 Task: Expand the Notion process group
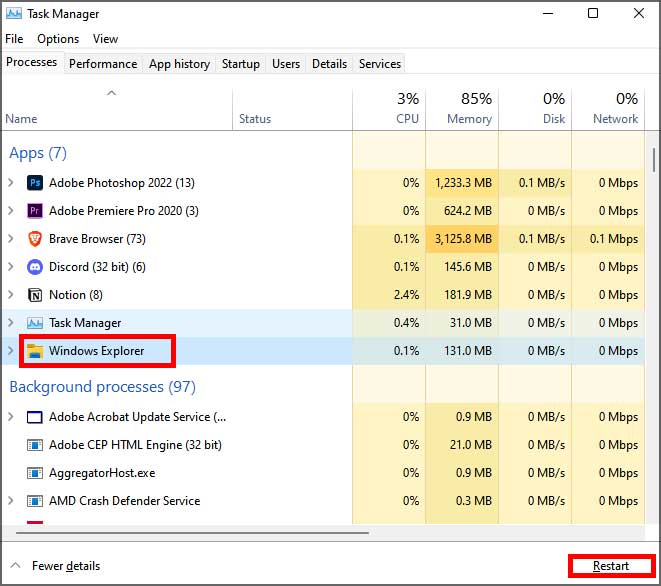click(x=11, y=295)
